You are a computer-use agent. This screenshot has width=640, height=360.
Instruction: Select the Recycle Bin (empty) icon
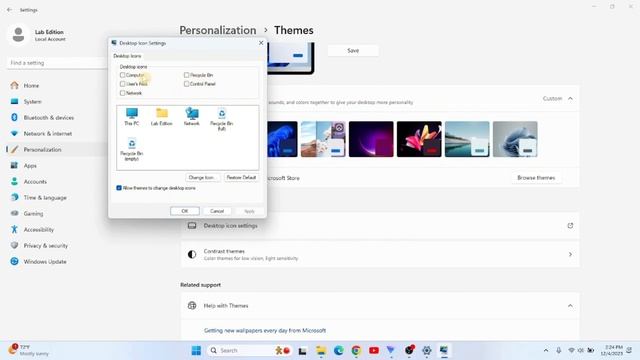[131, 149]
